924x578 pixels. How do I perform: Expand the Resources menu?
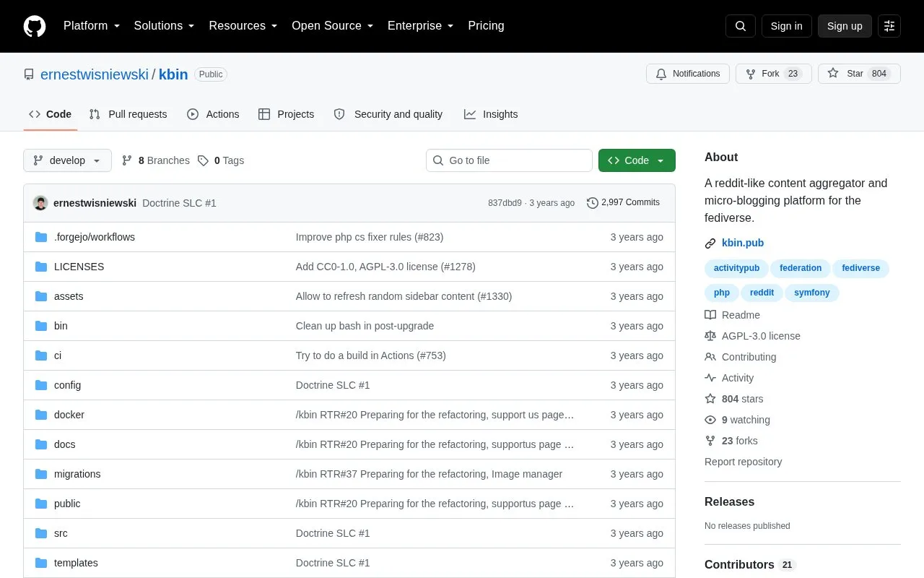click(243, 26)
